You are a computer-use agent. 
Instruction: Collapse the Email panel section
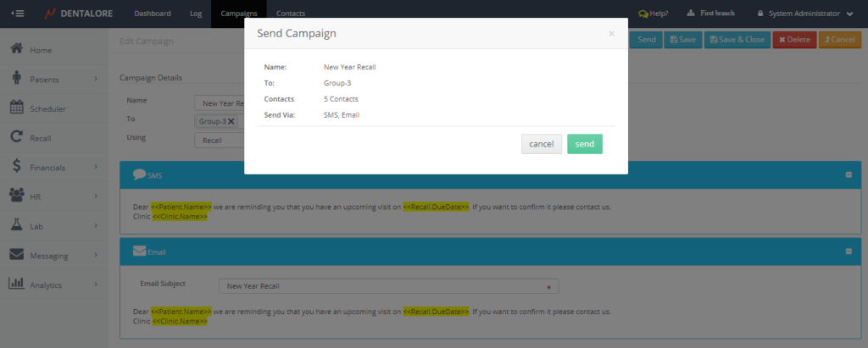849,251
